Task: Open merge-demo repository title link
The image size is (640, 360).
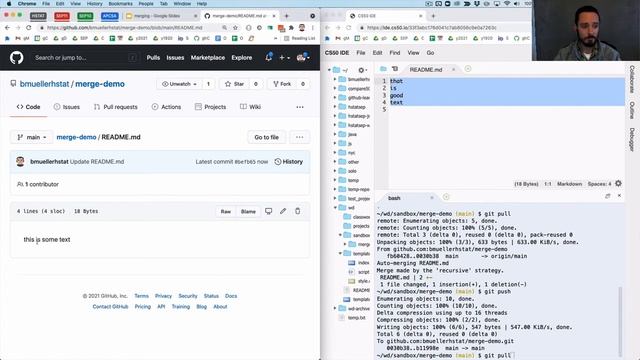Action: (x=100, y=84)
